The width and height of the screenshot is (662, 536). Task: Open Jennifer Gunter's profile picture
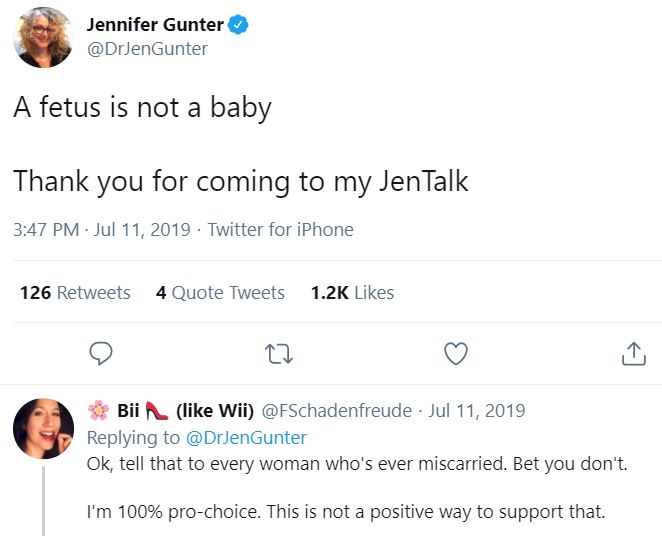click(43, 38)
